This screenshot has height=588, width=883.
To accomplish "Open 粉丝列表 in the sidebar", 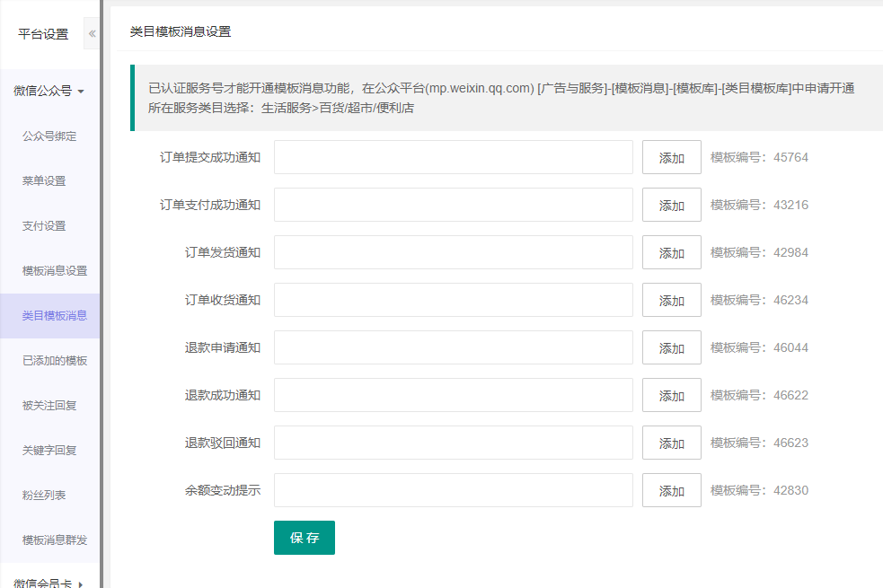I will point(44,496).
